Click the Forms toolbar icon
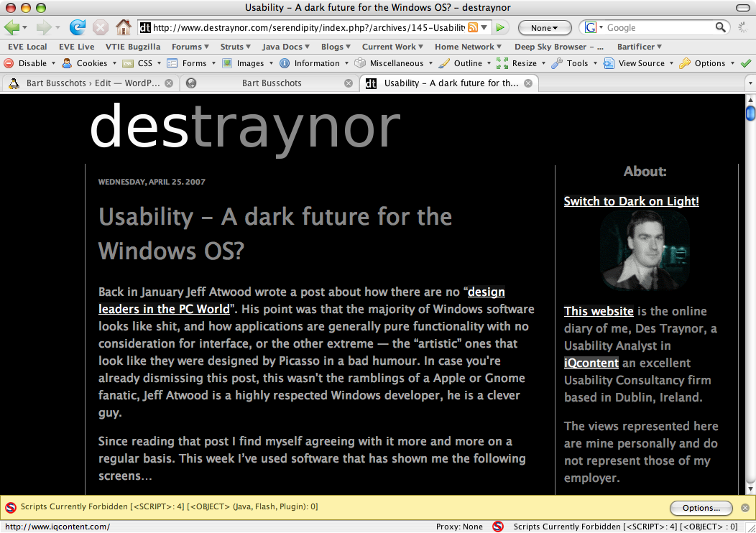The height and width of the screenshot is (533, 756). coord(172,63)
